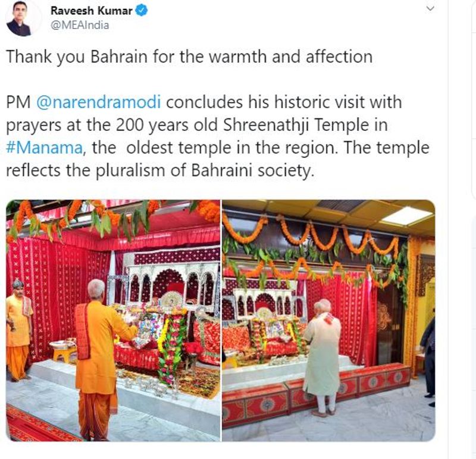476x459 pixels.
Task: Click the ceiling light panel in right photo
Action: click(407, 215)
